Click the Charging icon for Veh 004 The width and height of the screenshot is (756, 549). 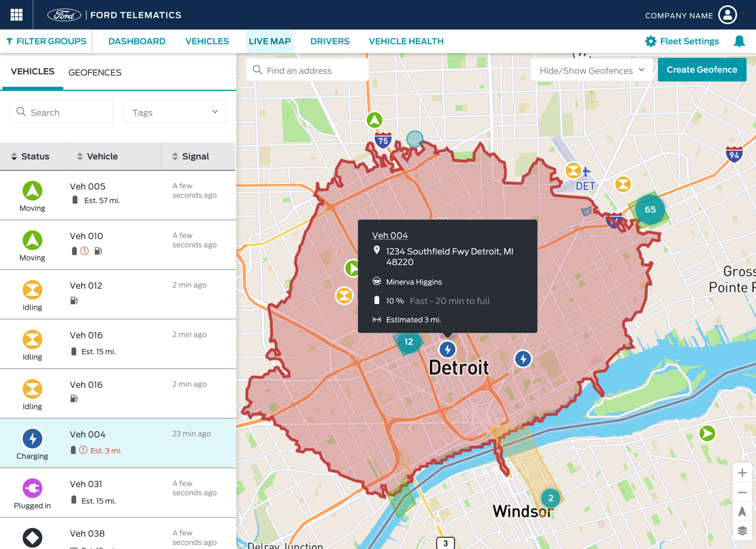click(33, 438)
